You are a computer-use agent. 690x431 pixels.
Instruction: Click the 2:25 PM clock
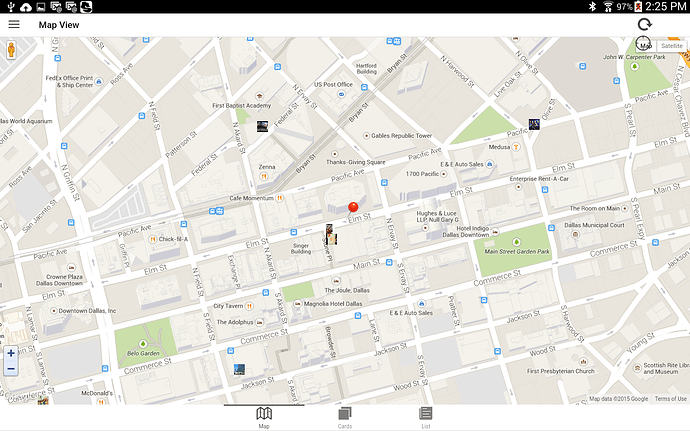tap(666, 7)
